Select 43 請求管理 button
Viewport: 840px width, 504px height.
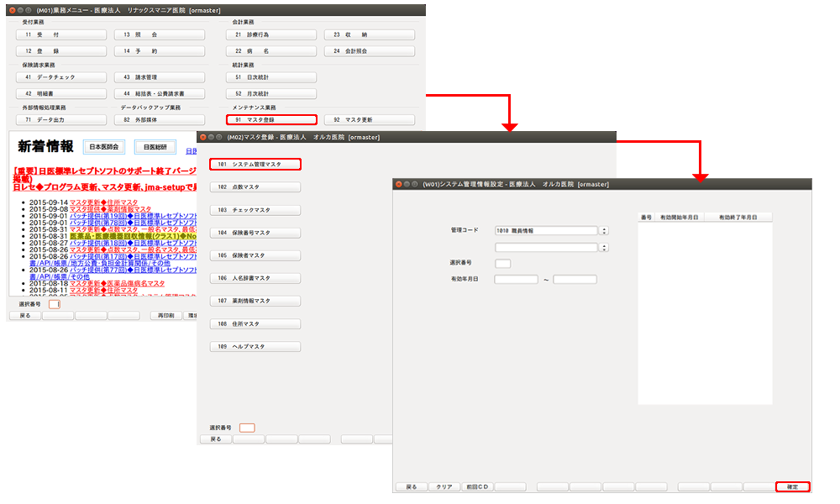click(x=159, y=77)
